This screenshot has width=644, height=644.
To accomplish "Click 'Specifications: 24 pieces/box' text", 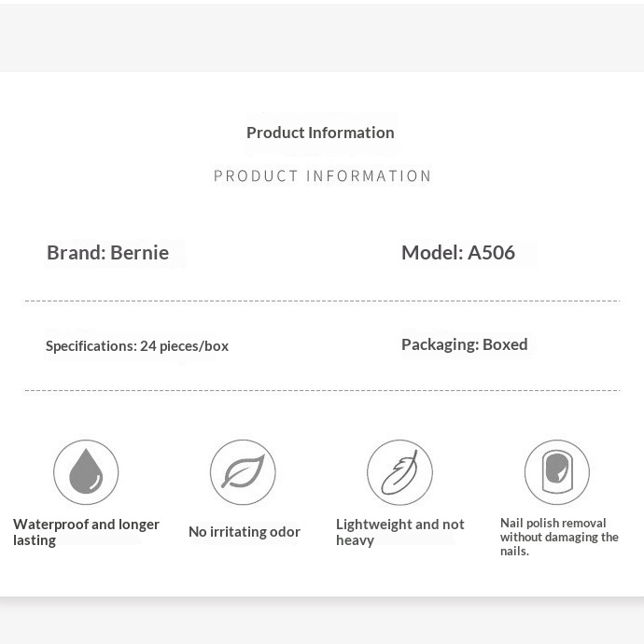I will tap(137, 346).
